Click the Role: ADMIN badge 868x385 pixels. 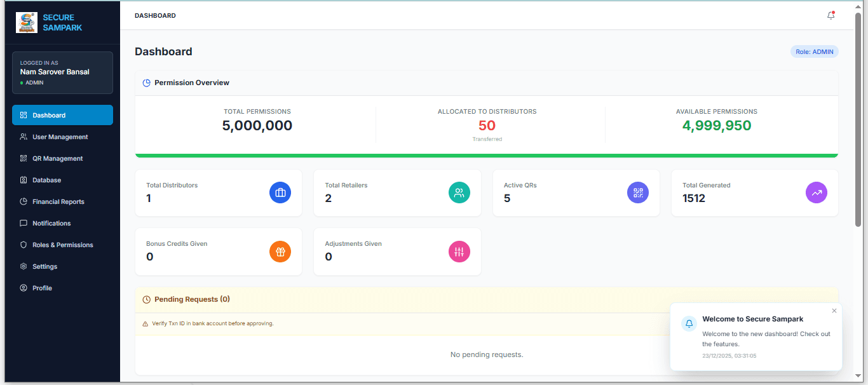[x=815, y=52]
